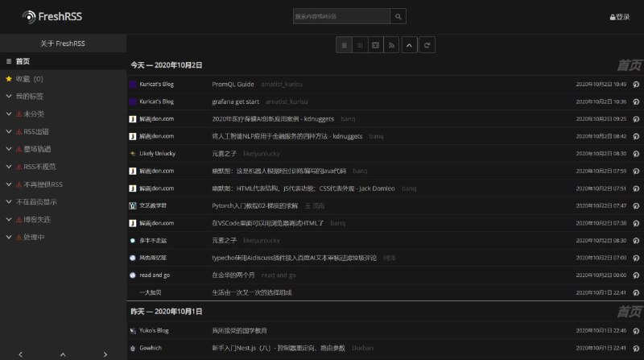Open reader view from the toolbar
644x360 pixels.
coord(375,45)
